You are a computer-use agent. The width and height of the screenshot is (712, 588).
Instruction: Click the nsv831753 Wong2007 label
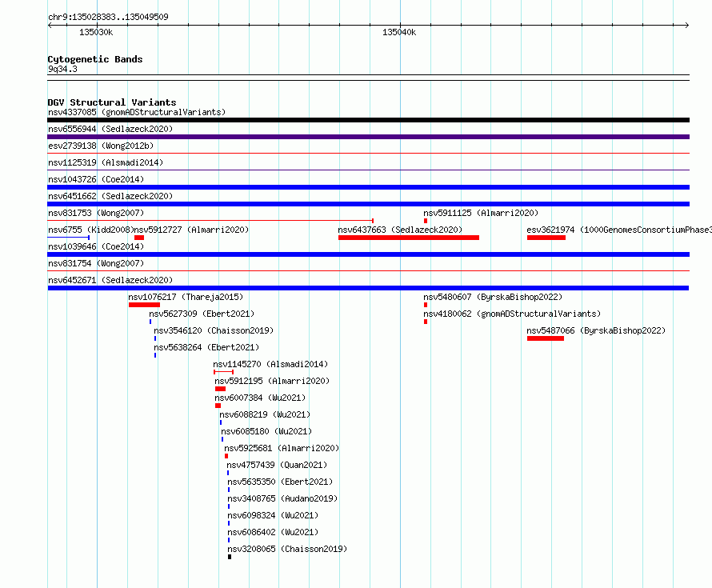click(96, 213)
